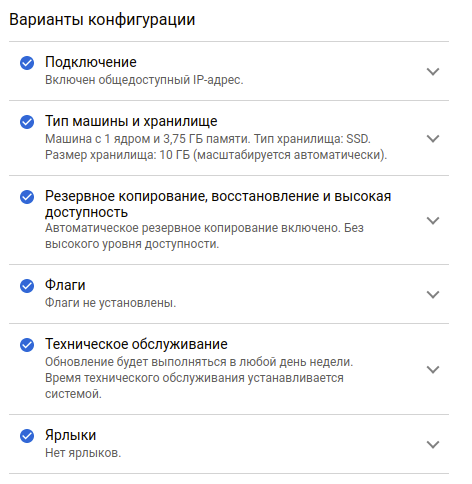Expand the Флаги section chevron

[433, 294]
